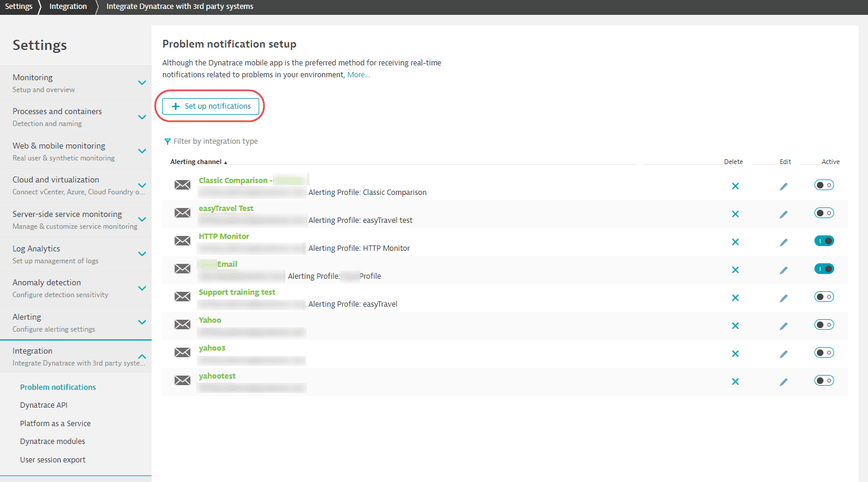Enable the Yahoo channel active switch
Viewport: 868px width, 482px height.
pyautogui.click(x=824, y=325)
